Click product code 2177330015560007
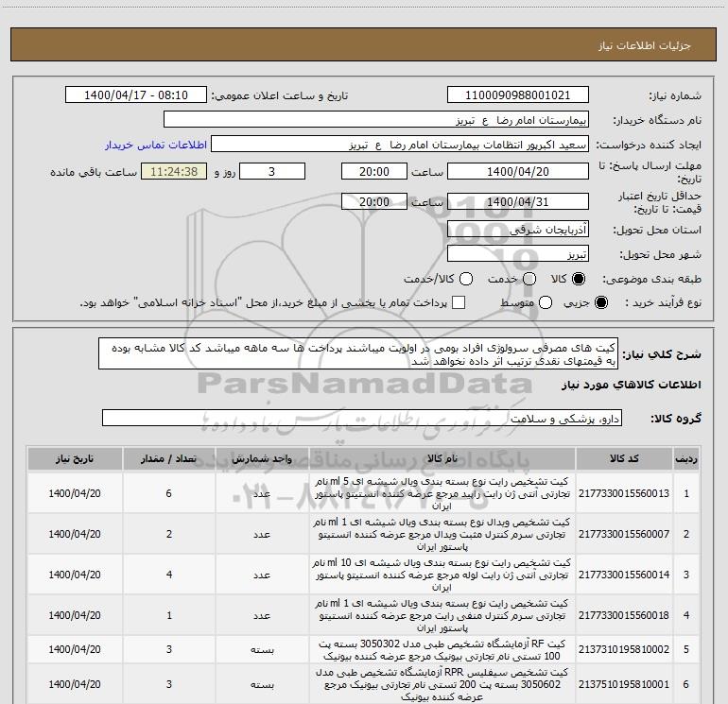 [624, 534]
